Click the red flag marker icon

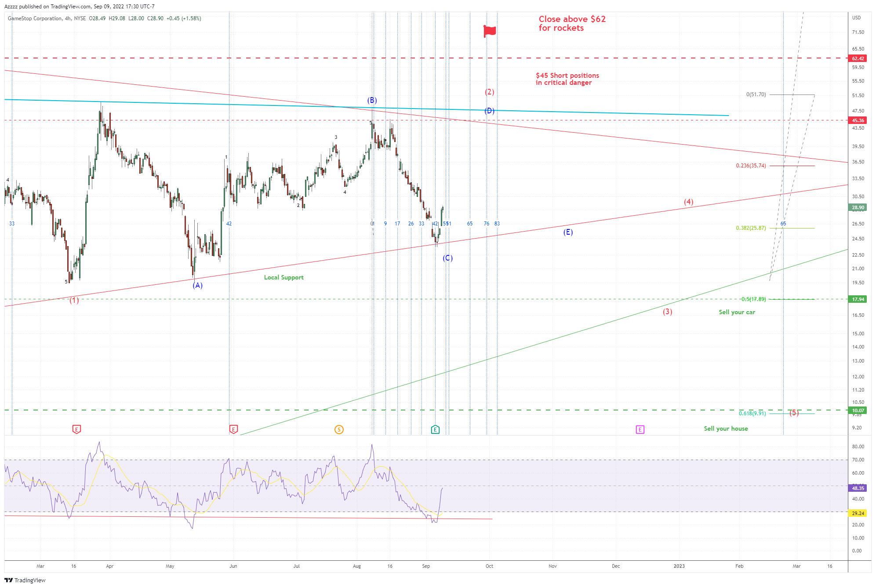490,31
